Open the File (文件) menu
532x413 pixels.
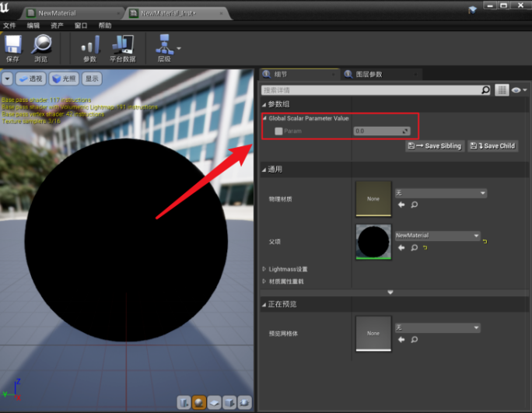click(x=9, y=26)
